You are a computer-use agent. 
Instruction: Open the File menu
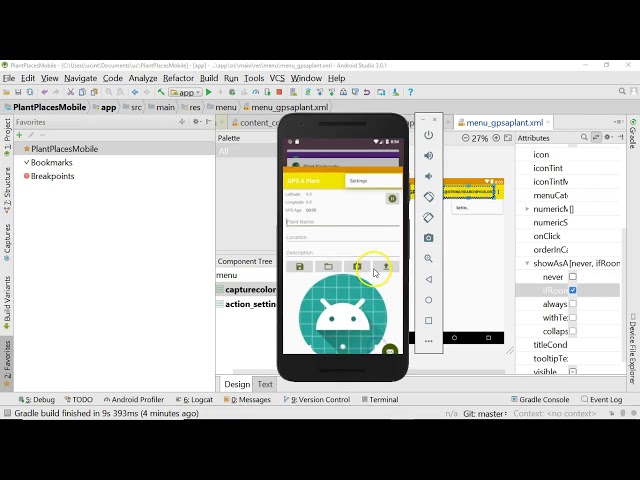point(9,78)
